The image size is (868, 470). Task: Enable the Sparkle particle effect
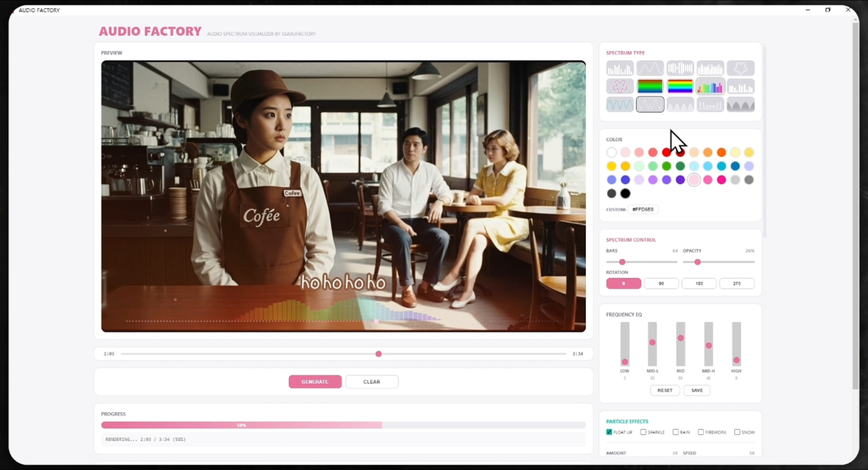pyautogui.click(x=643, y=432)
